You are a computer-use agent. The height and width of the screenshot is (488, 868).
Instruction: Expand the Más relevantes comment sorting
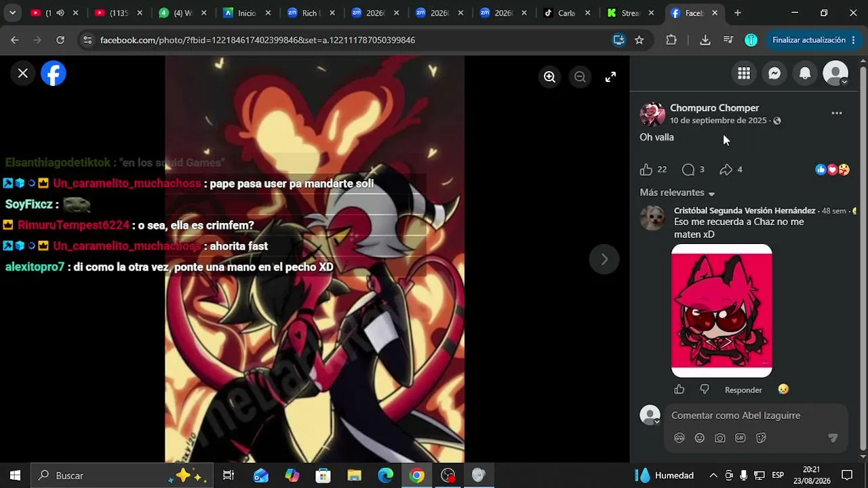tap(677, 193)
